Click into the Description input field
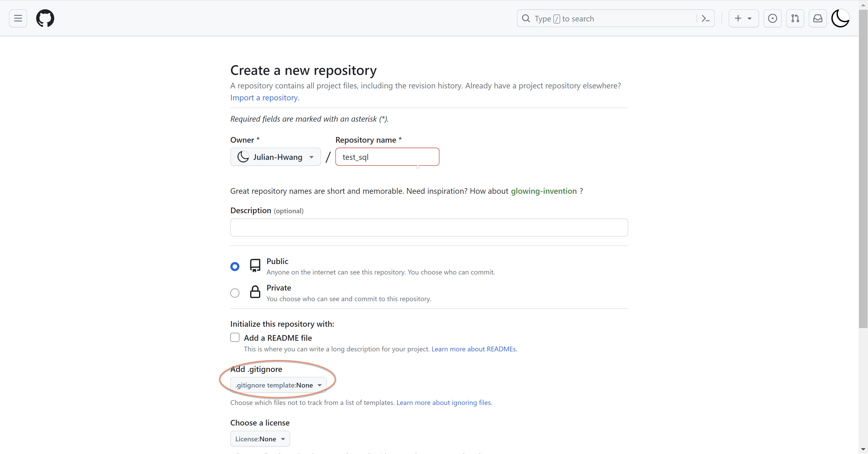Image resolution: width=868 pixels, height=454 pixels. tap(429, 227)
